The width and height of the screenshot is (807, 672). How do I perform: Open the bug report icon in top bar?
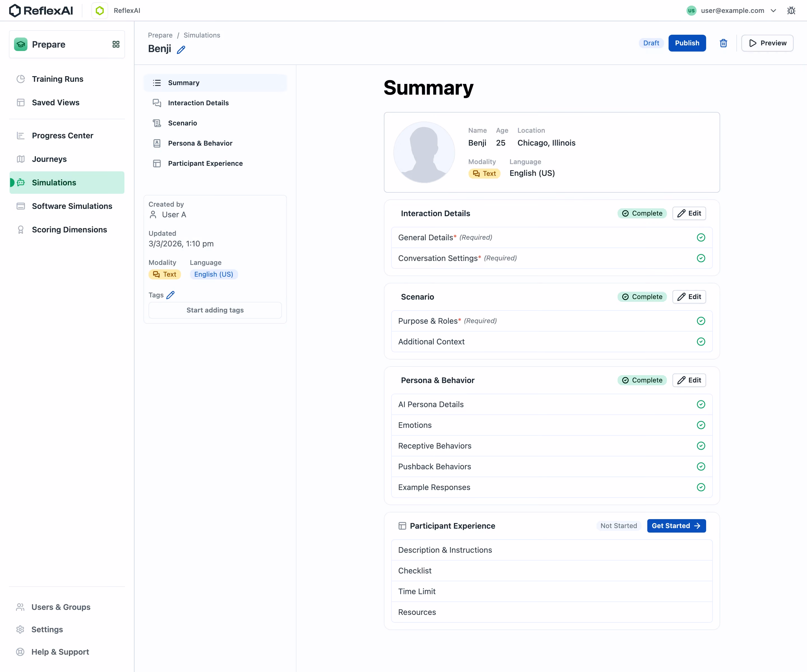(791, 10)
